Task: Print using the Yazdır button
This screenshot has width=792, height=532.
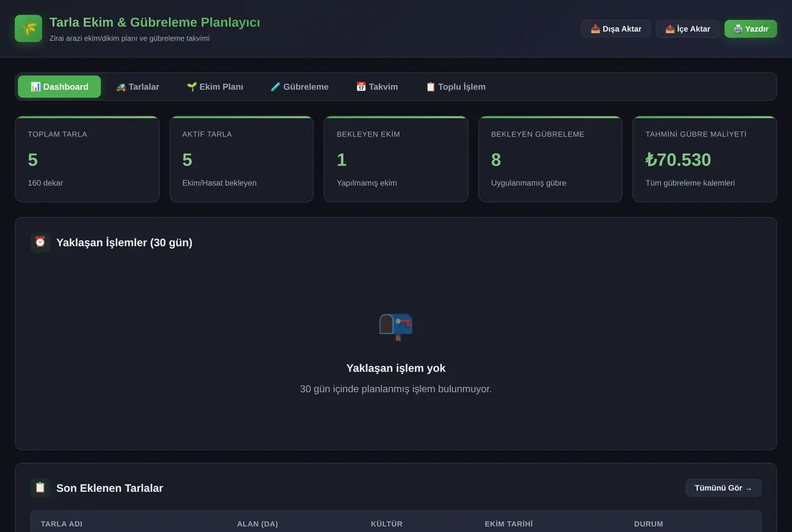Action: tap(750, 28)
